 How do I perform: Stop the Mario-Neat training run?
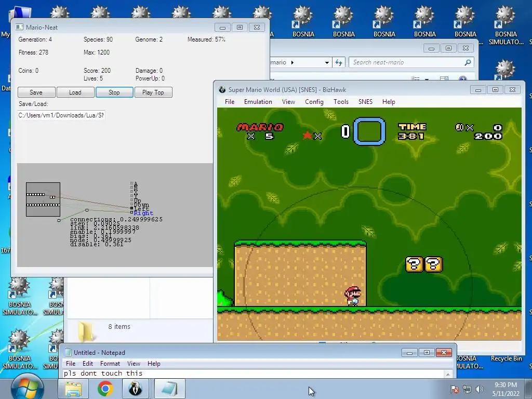pyautogui.click(x=114, y=92)
